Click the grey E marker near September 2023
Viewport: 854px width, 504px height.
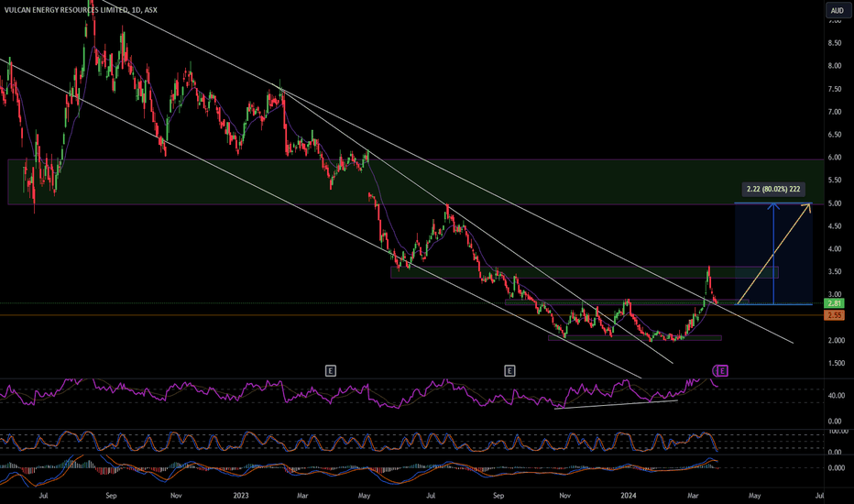(x=509, y=371)
